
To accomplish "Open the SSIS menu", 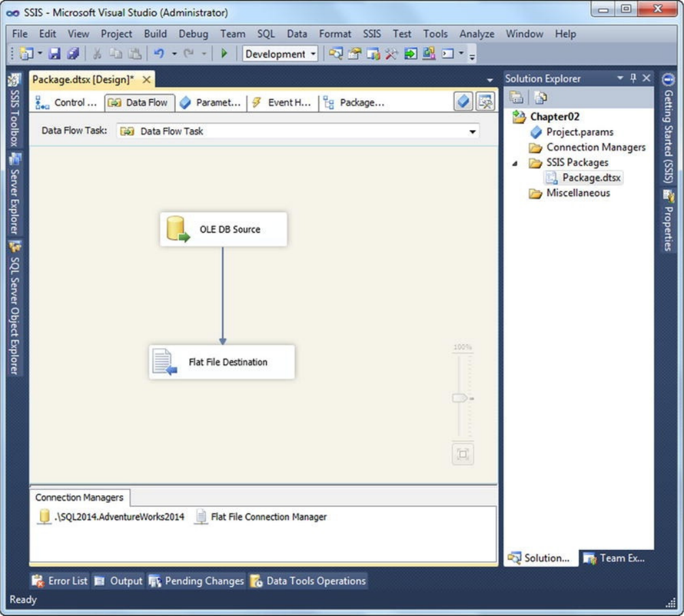I will 372,33.
